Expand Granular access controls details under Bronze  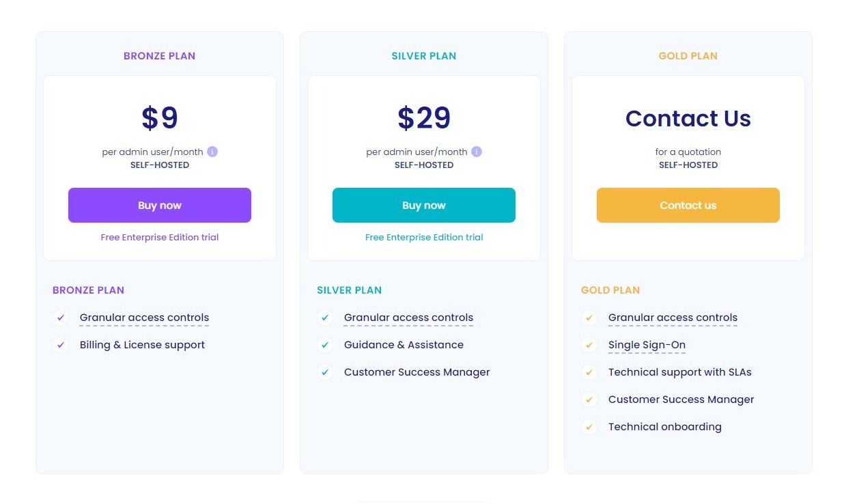tap(144, 317)
